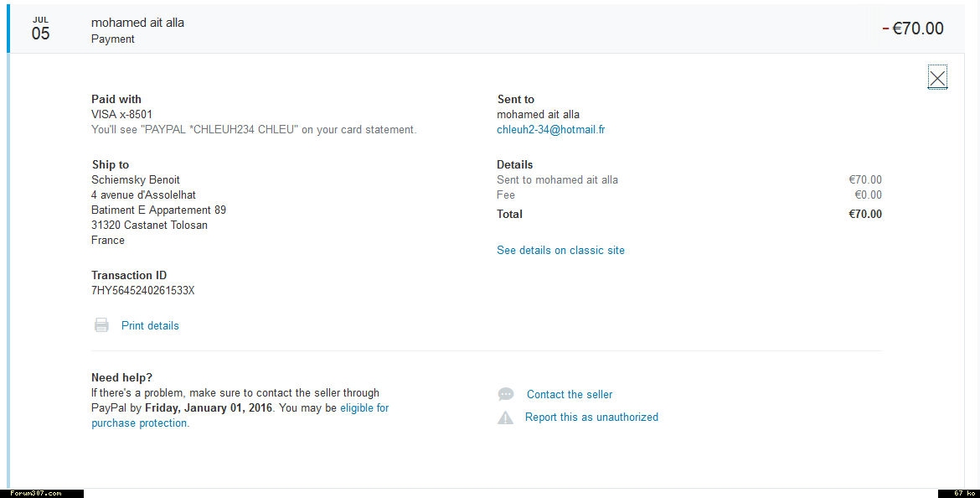Open See details on classic site
Screen dimensions: 980x498
click(x=560, y=251)
